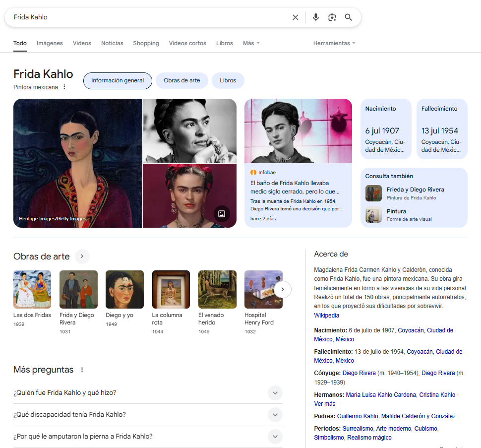The height and width of the screenshot is (448, 481).
Task: Open three-dot options beside Más preguntas
Action: point(82,370)
